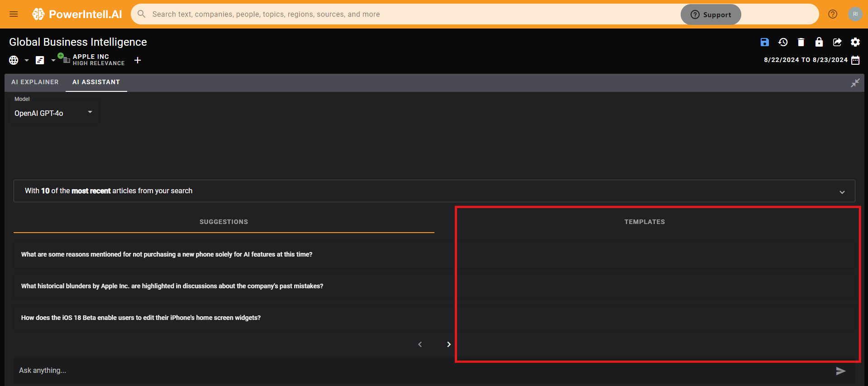The height and width of the screenshot is (386, 868).
Task: Click 'With 10 of the most recent articles' text
Action: point(109,191)
